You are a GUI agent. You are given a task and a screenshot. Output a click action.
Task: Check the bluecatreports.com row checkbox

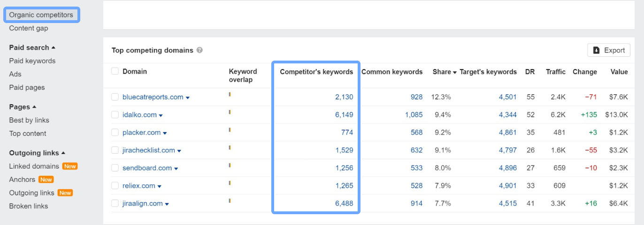coord(115,97)
